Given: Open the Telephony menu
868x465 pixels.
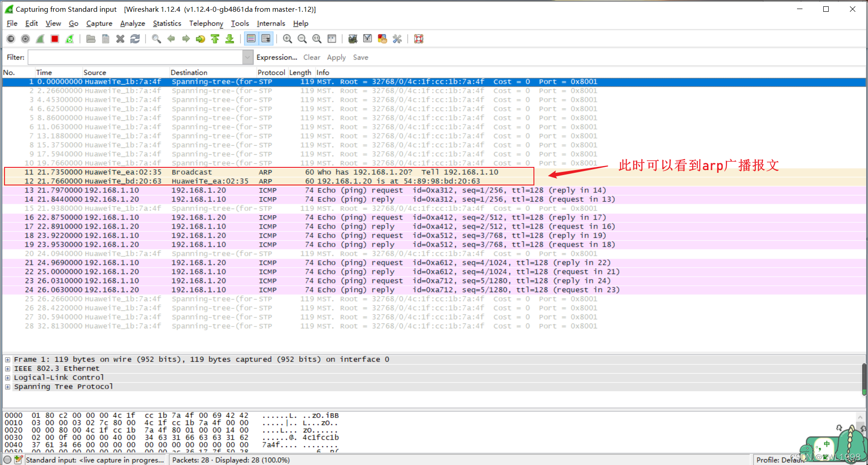Looking at the screenshot, I should coord(206,24).
